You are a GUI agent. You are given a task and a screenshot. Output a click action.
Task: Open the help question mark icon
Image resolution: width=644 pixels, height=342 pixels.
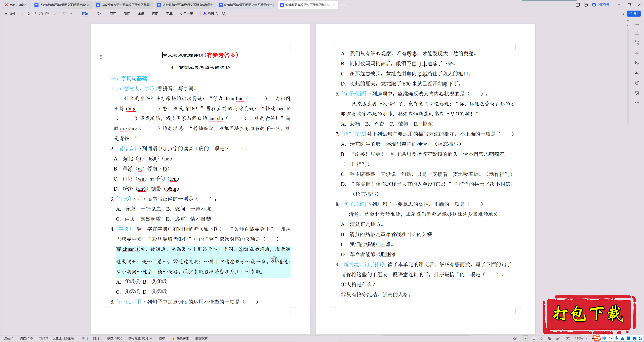click(x=637, y=83)
